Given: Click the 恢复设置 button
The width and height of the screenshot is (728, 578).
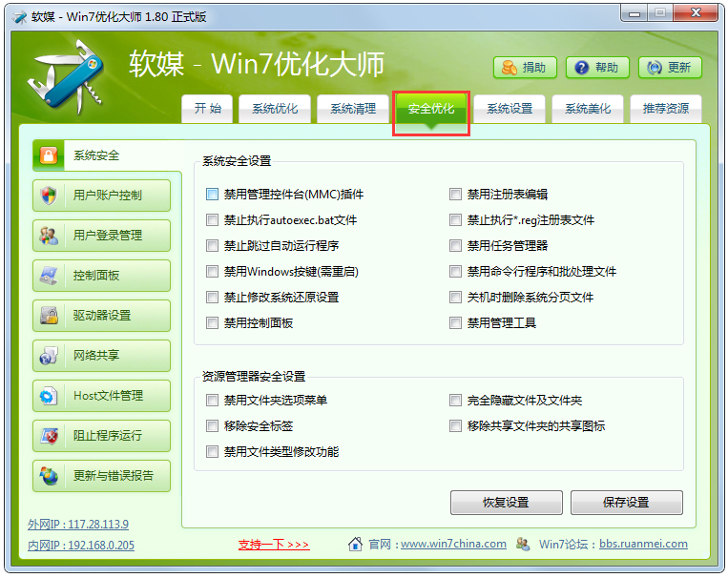Looking at the screenshot, I should click(x=506, y=503).
